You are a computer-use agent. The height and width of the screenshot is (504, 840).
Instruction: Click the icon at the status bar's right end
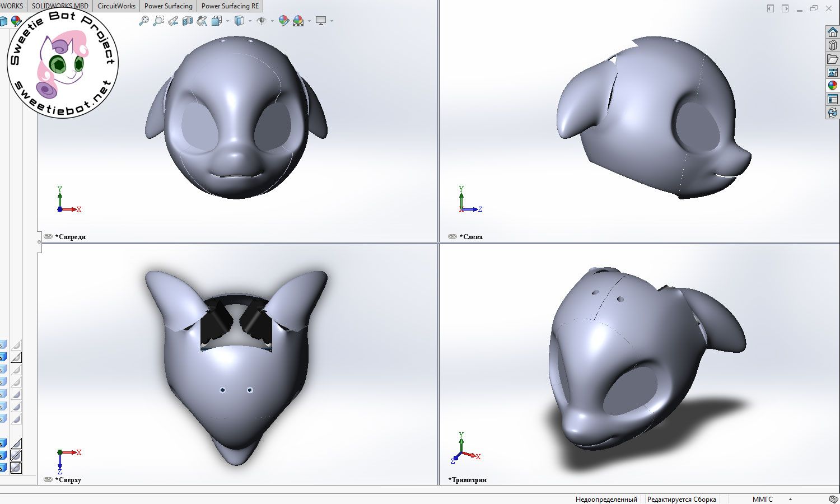[x=833, y=499]
